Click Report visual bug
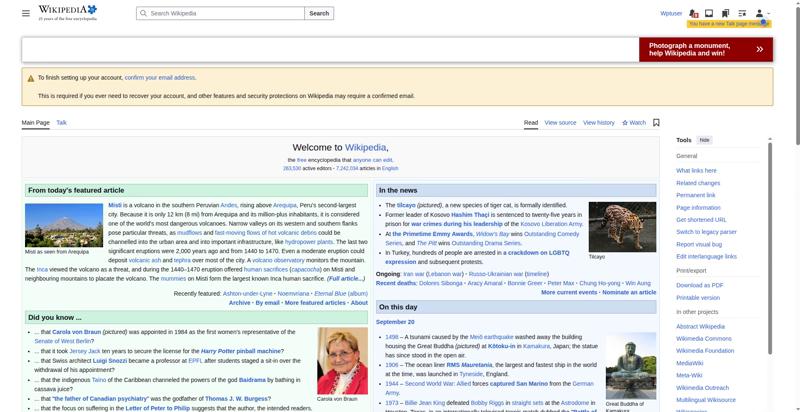 pyautogui.click(x=698, y=244)
